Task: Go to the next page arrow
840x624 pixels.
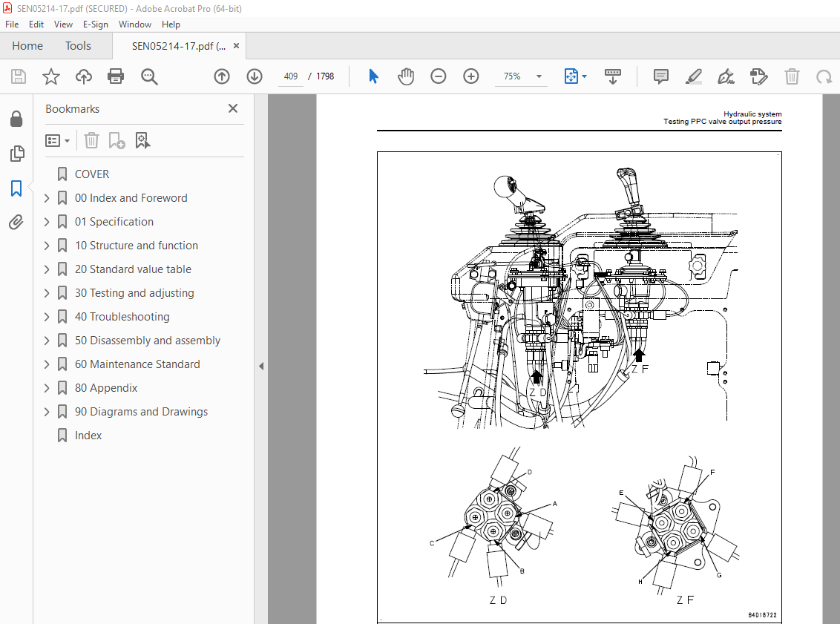Action: click(x=255, y=76)
